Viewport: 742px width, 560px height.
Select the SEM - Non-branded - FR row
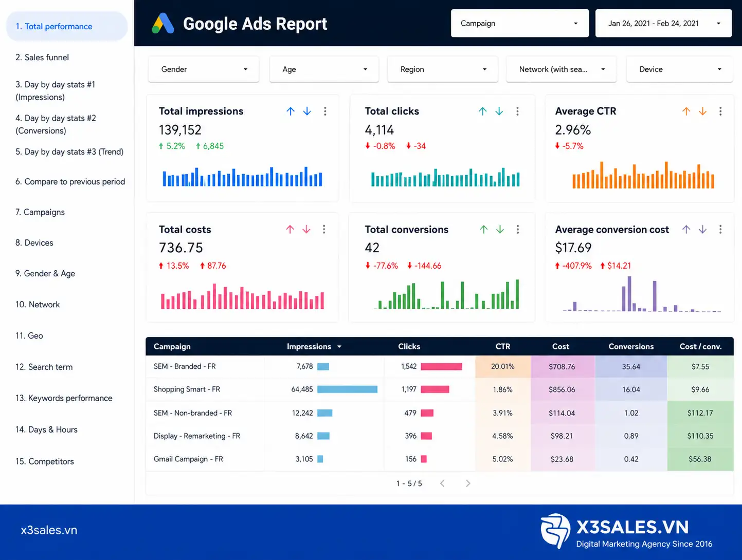[x=440, y=413]
